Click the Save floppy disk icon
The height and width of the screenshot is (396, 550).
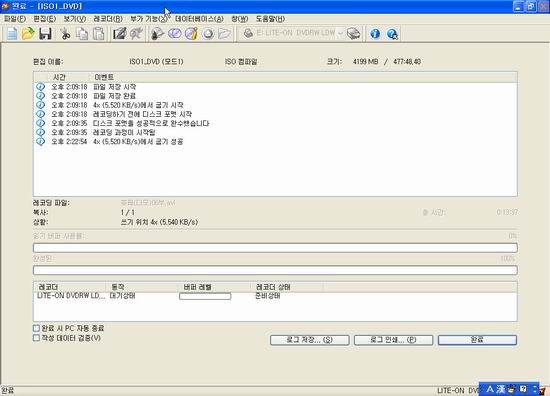pyautogui.click(x=45, y=34)
